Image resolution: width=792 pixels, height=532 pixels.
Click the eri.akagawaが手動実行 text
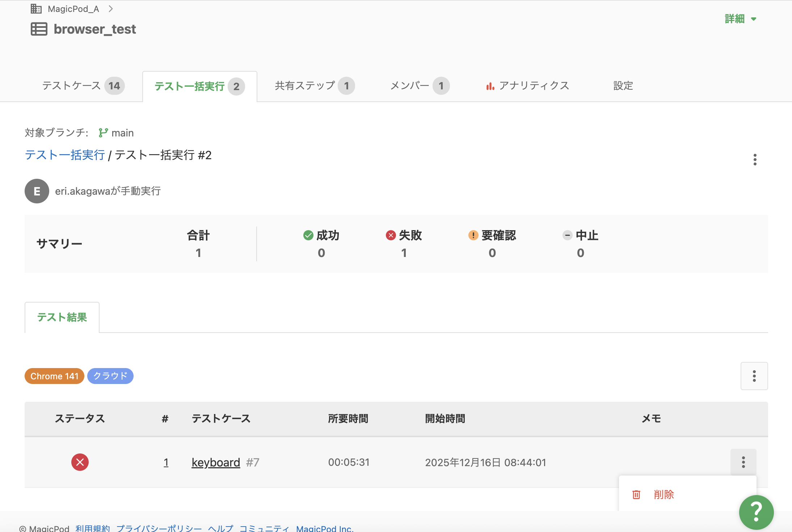coord(108,191)
